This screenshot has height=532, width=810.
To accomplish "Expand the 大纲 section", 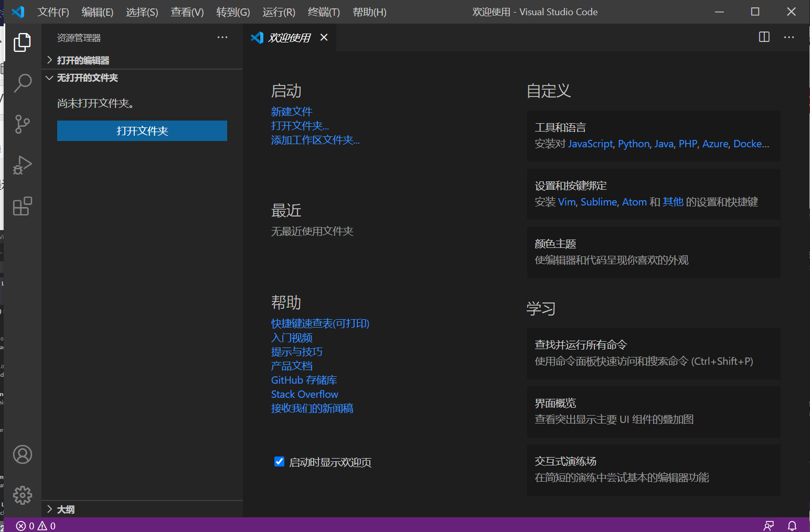I will click(x=142, y=509).
